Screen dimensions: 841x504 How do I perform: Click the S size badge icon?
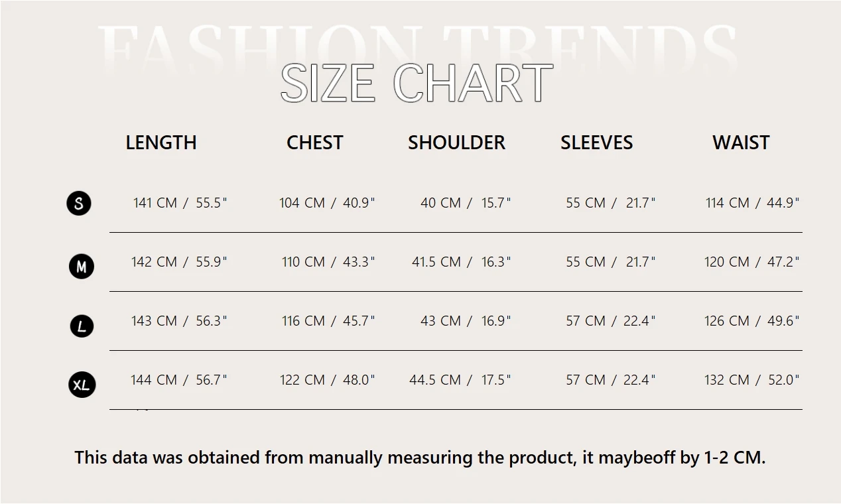[x=79, y=203]
